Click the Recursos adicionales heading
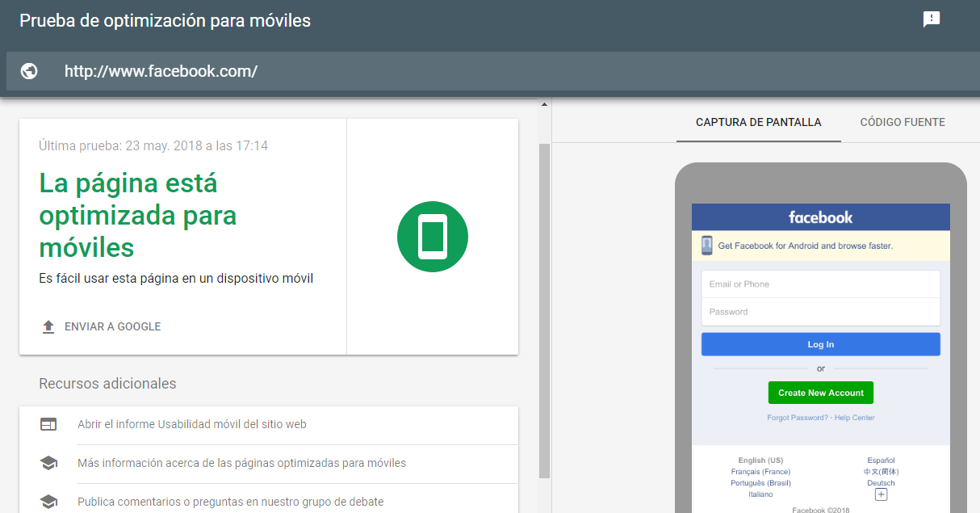The width and height of the screenshot is (980, 513). coord(107,384)
